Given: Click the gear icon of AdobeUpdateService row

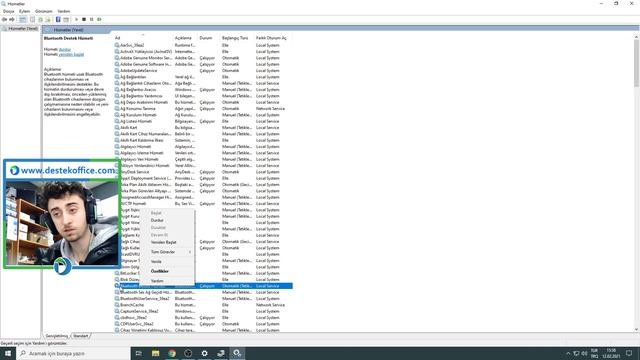Looking at the screenshot, I should [x=117, y=71].
